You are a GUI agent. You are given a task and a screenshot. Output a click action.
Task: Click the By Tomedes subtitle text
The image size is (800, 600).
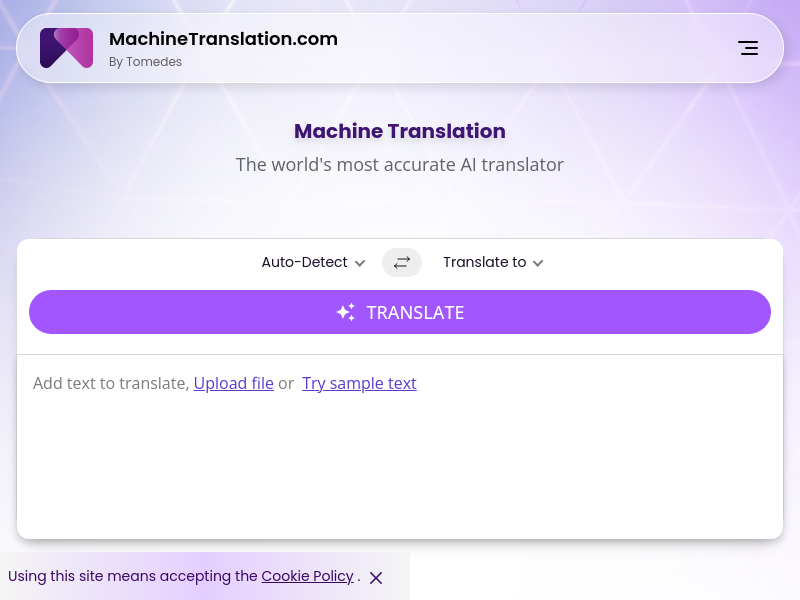point(145,62)
